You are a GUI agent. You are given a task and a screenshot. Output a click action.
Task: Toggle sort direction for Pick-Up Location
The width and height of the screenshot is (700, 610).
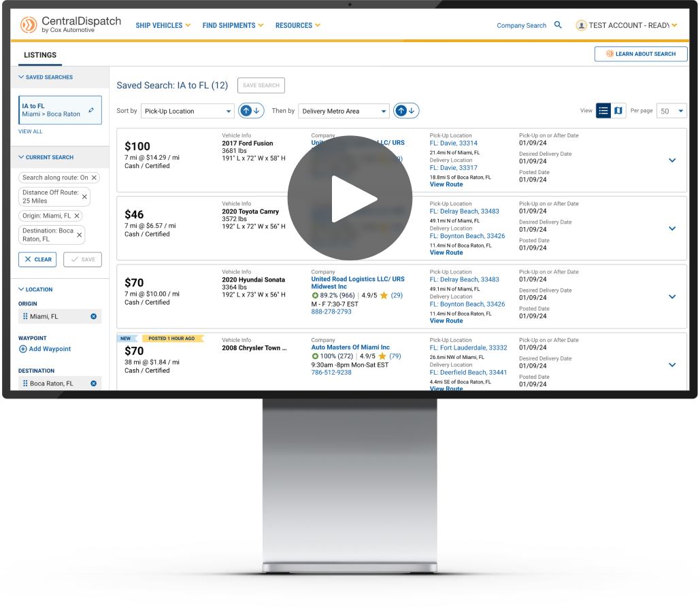point(251,111)
